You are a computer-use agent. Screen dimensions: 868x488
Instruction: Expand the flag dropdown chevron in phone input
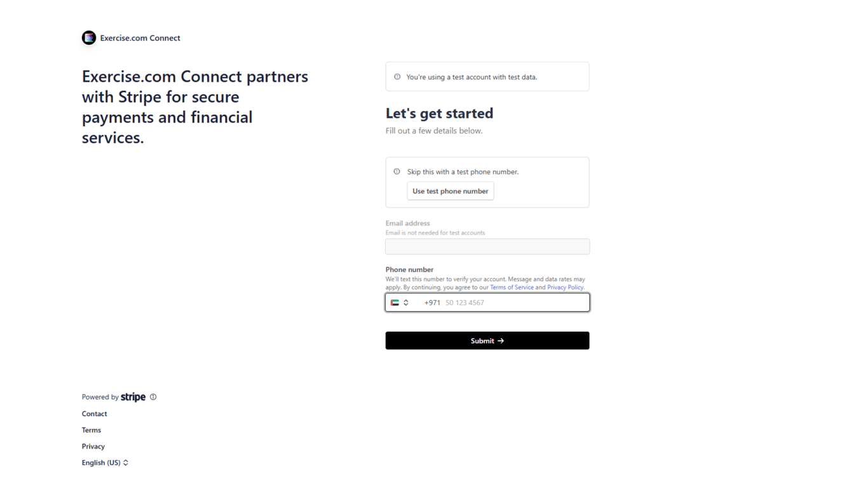point(407,302)
